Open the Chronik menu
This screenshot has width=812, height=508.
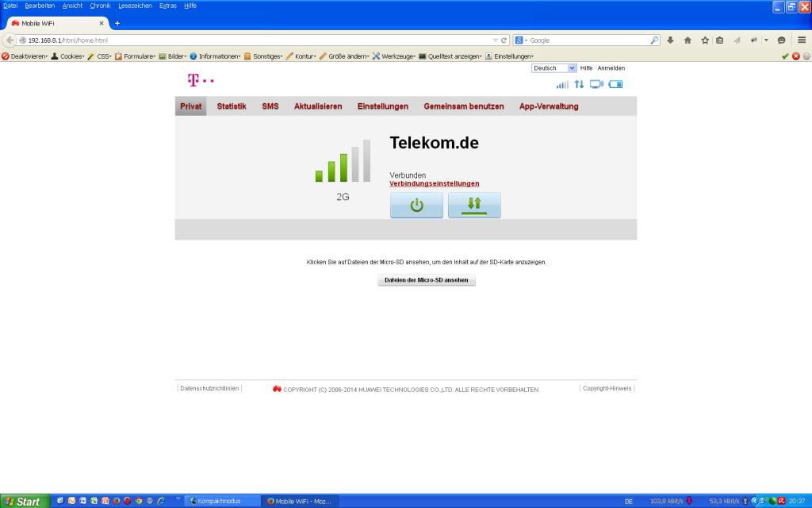tap(100, 6)
